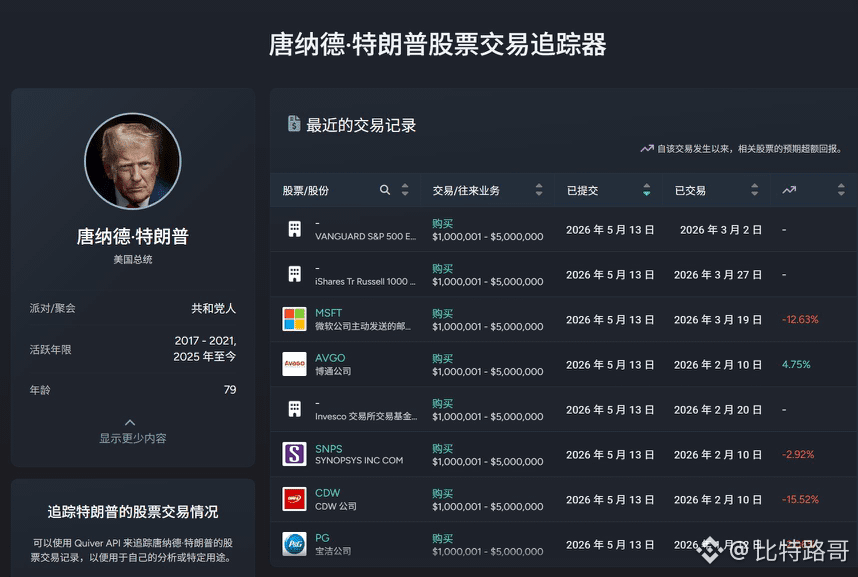
Task: Click the 交易/往来业务 column header label
Action: pos(466,191)
